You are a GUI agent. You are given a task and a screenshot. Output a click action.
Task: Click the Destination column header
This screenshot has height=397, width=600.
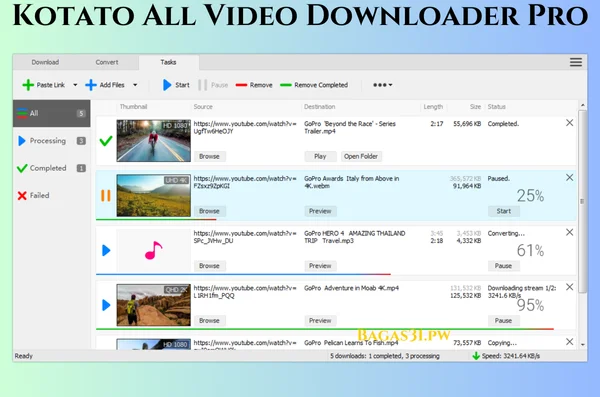point(320,106)
